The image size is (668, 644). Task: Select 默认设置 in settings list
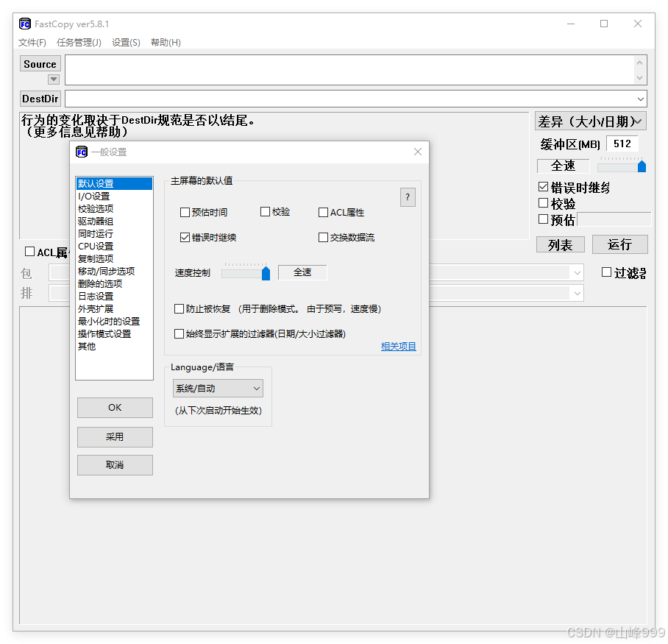click(114, 184)
